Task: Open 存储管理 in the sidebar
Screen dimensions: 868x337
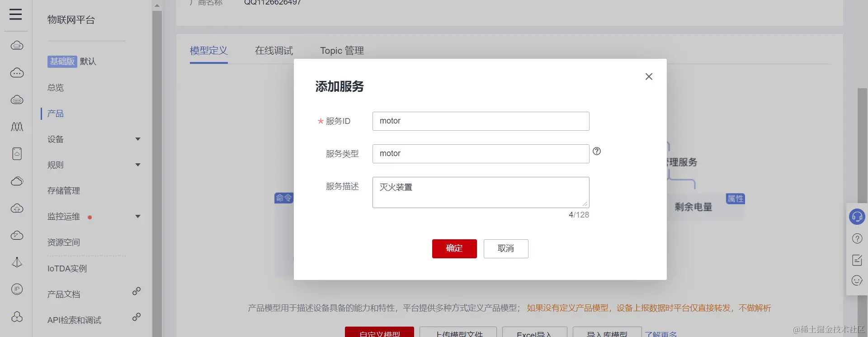Action: point(64,190)
